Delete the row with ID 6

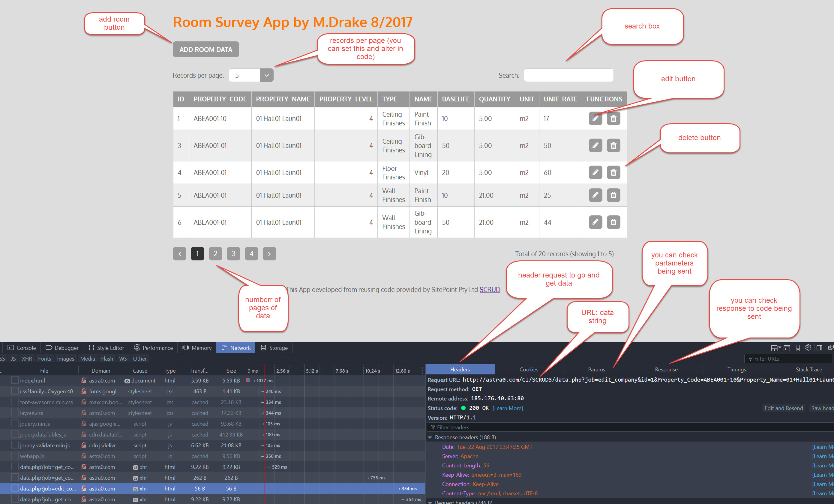click(613, 222)
